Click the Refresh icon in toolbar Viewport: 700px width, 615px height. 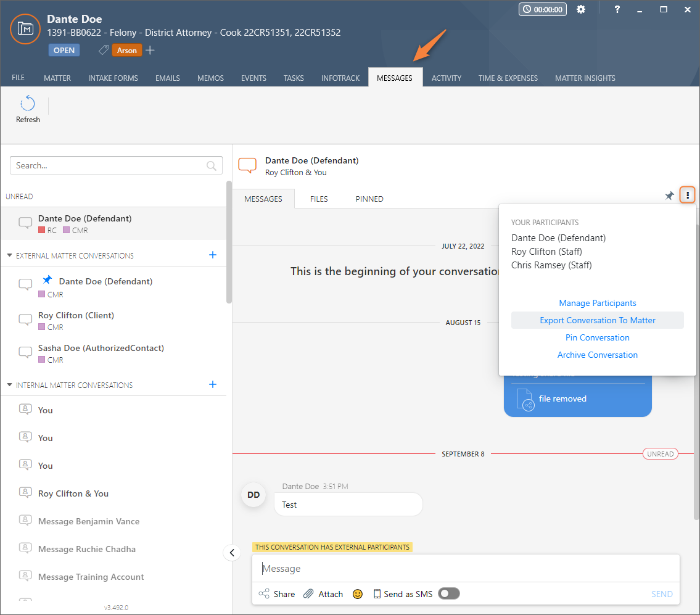click(28, 104)
